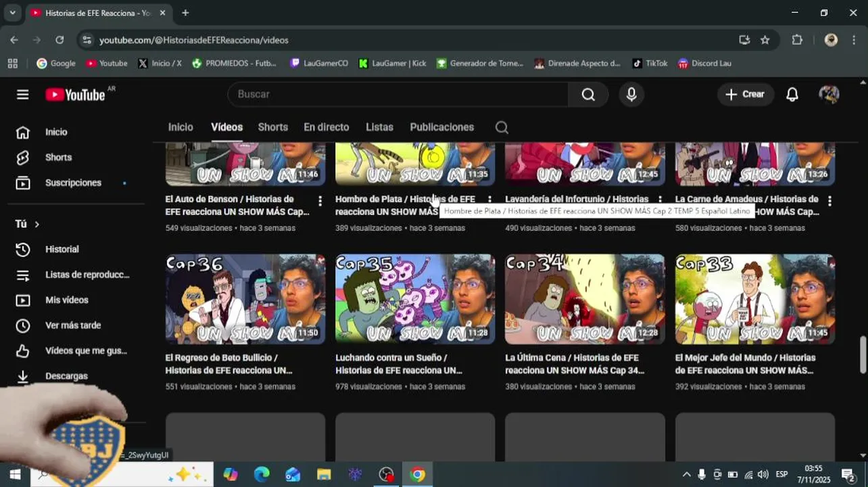Open options for Lavandería del Infortunio video
The width and height of the screenshot is (868, 487).
(x=660, y=200)
